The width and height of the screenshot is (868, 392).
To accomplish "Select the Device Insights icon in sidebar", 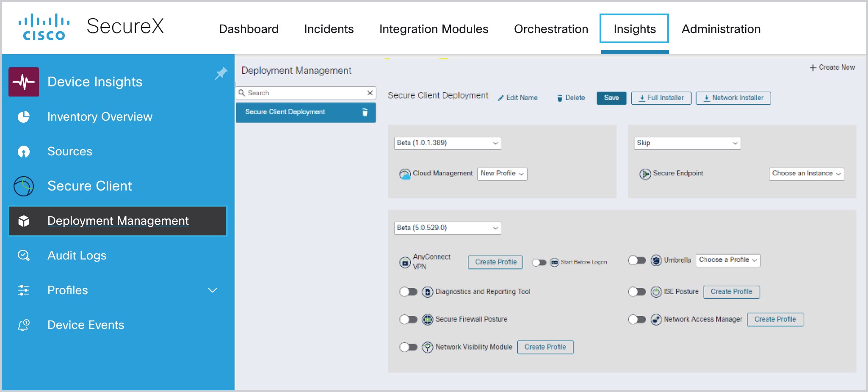I will 24,82.
